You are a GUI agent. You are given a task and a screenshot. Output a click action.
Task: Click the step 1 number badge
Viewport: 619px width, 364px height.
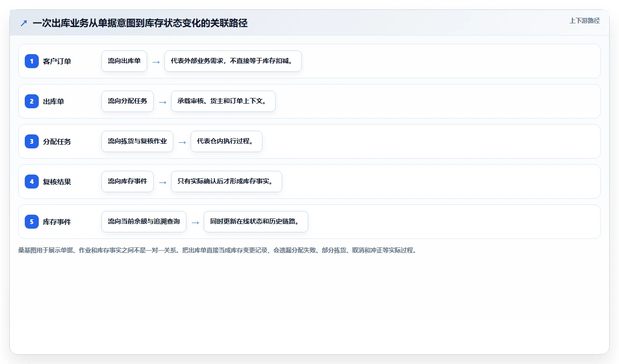point(32,61)
